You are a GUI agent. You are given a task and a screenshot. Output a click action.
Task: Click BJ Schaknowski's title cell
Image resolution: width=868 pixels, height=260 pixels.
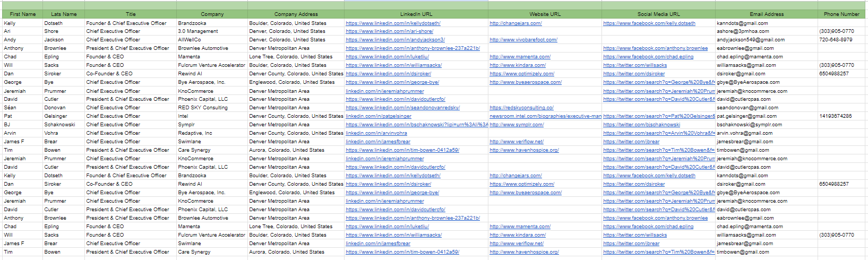[131, 125]
